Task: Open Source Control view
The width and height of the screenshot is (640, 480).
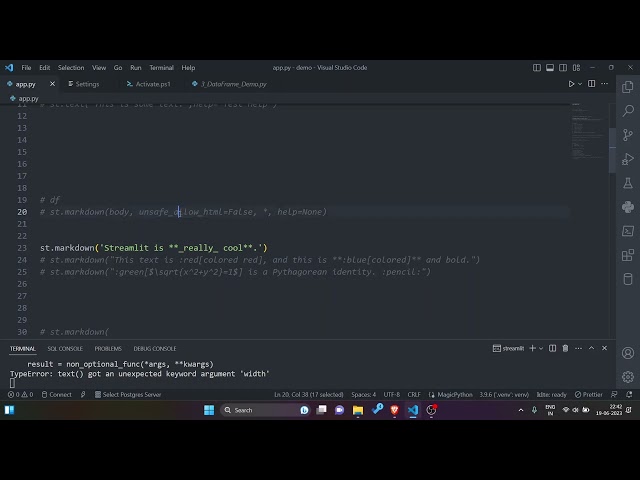Action: 628,135
